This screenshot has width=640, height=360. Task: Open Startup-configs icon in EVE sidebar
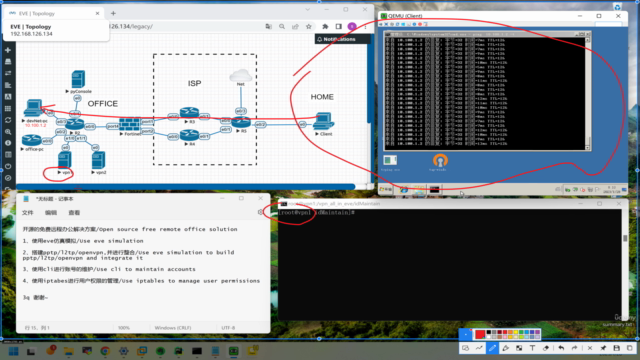click(8, 85)
